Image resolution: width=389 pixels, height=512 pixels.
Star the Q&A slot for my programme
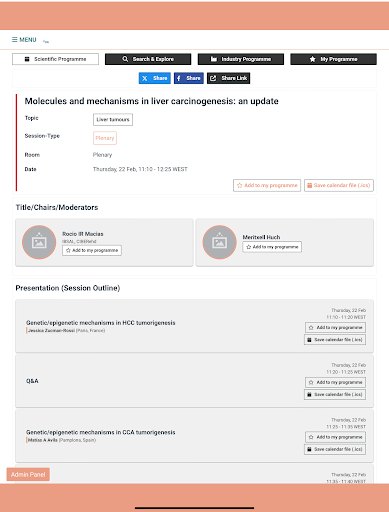point(335,382)
